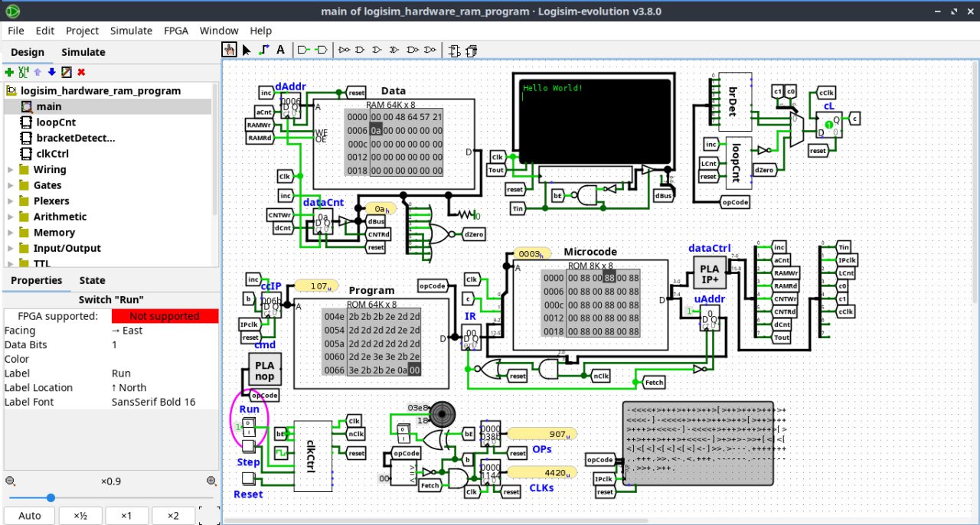
Task: Expand the Wiring library folder
Action: click(11, 169)
